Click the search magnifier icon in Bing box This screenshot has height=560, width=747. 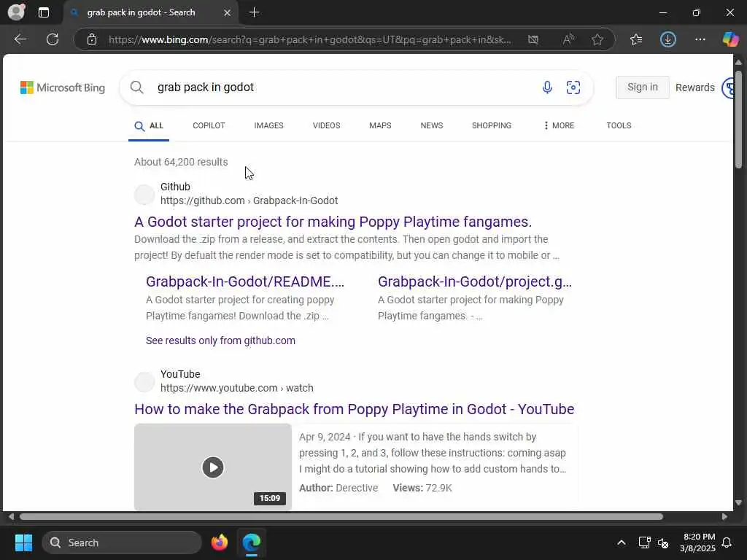click(x=136, y=87)
